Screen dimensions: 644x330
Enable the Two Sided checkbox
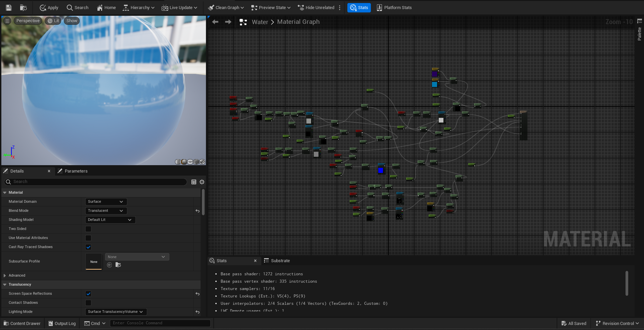(x=88, y=229)
